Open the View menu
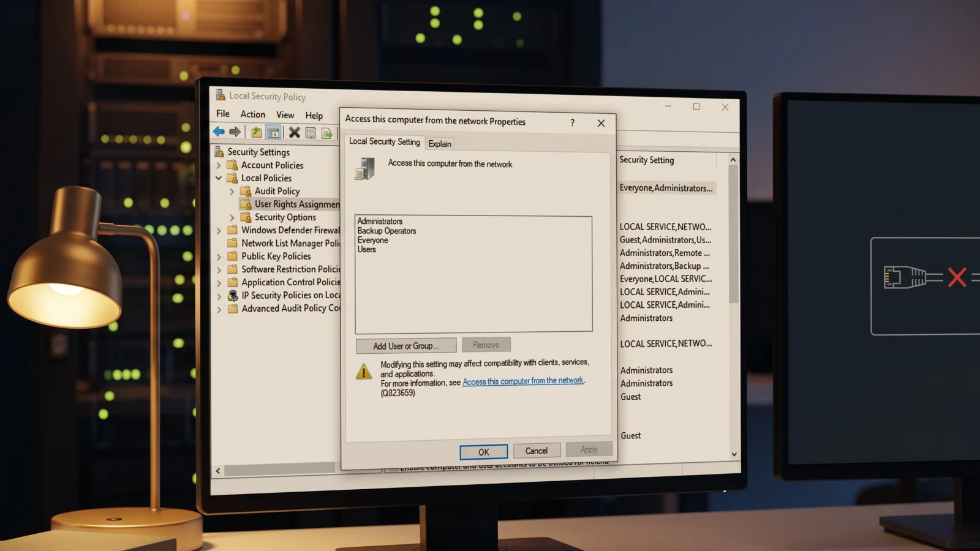The image size is (980, 551). click(x=285, y=115)
